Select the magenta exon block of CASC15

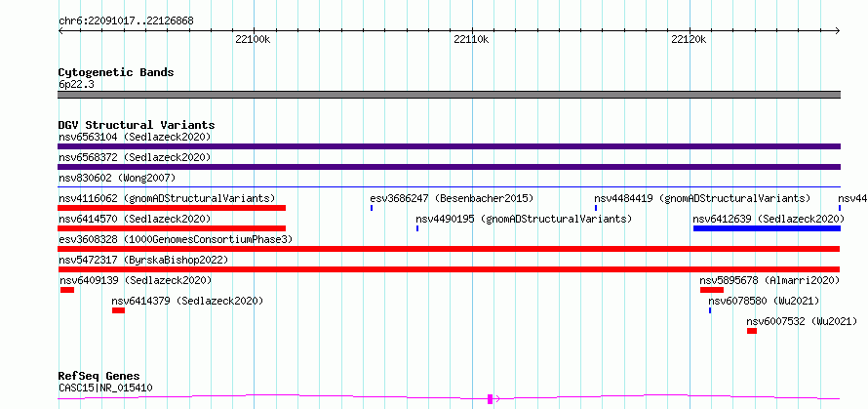pos(490,398)
